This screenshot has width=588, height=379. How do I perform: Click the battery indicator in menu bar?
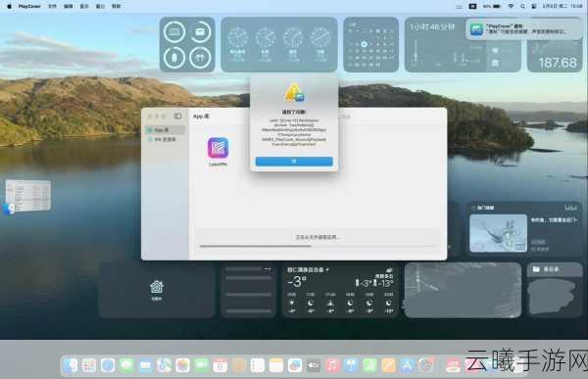coord(492,6)
